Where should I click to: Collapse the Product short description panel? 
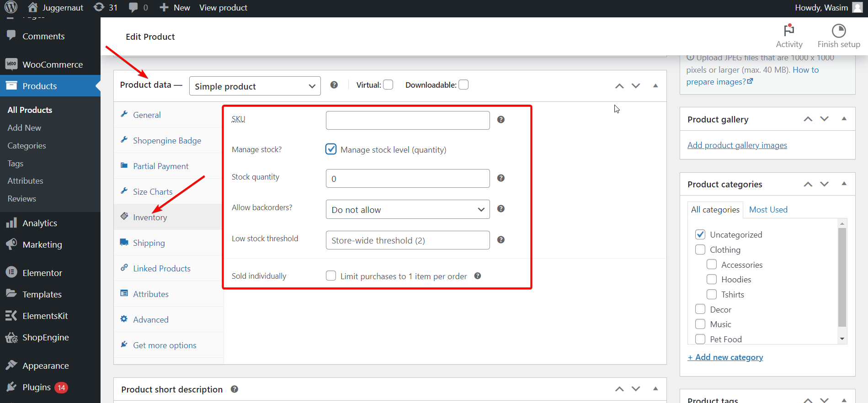[655, 389]
